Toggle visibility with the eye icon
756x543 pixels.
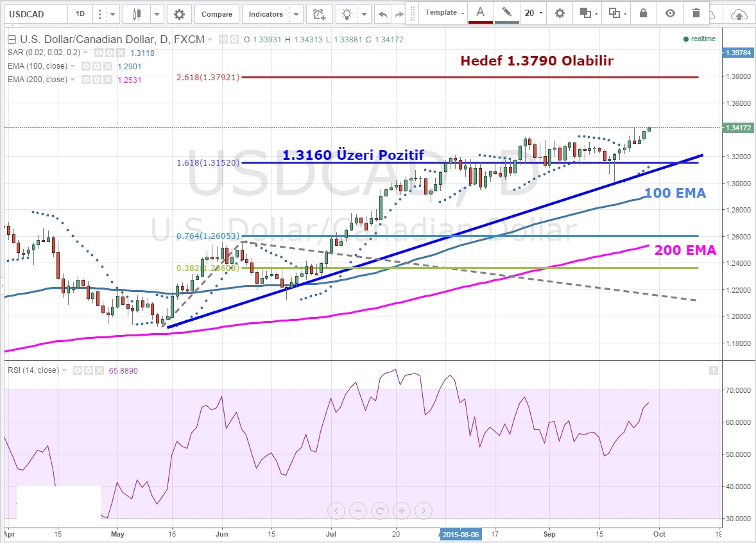(670, 13)
